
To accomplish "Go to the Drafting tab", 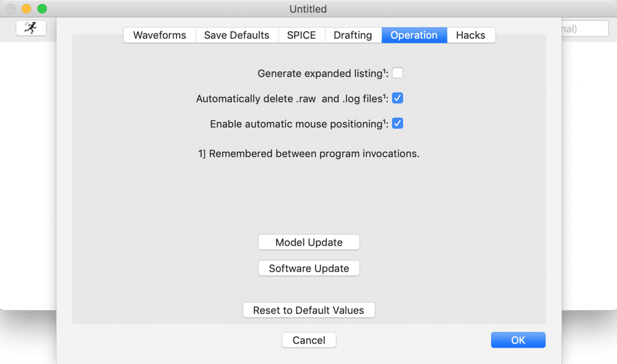I will tap(353, 35).
